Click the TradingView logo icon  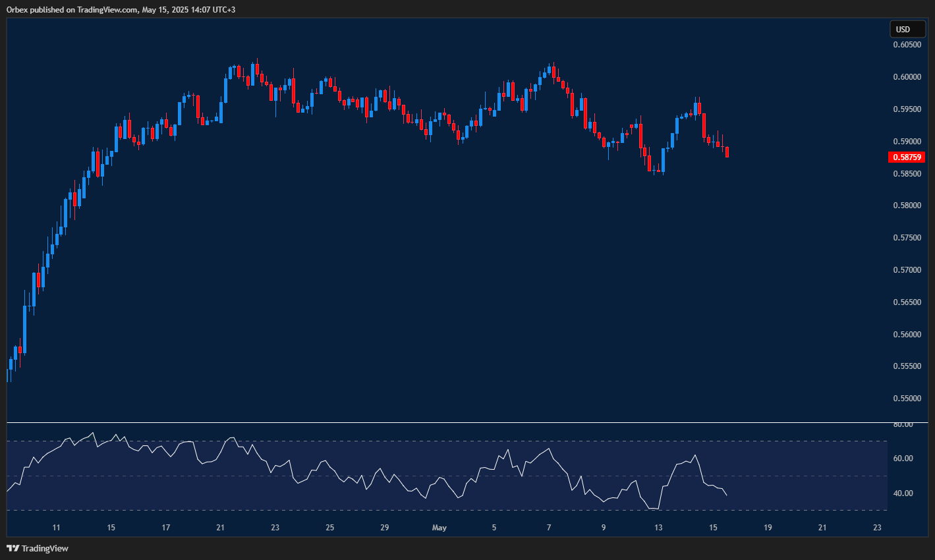click(x=12, y=547)
